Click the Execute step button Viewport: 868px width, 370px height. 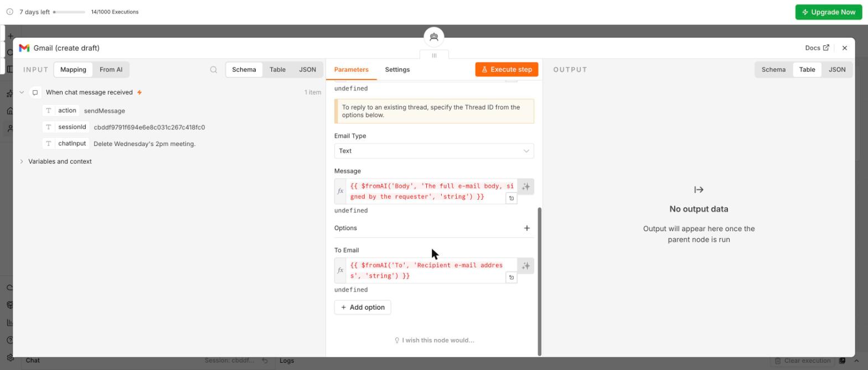pos(507,70)
